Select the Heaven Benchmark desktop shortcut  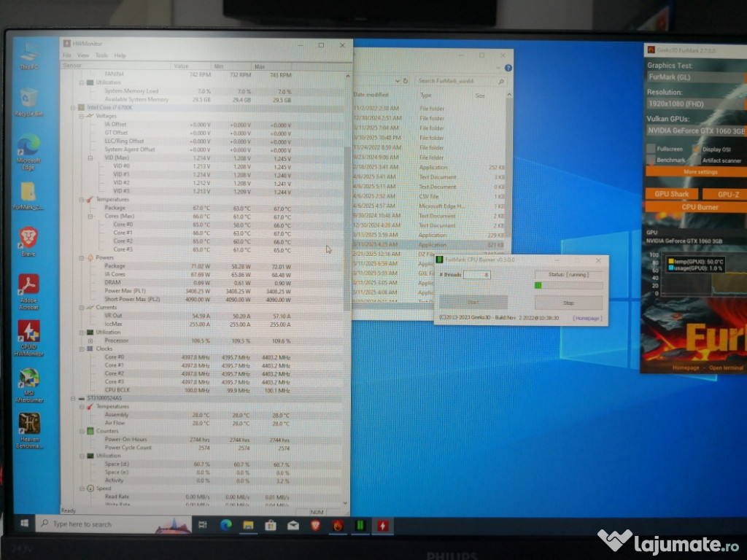click(x=29, y=430)
